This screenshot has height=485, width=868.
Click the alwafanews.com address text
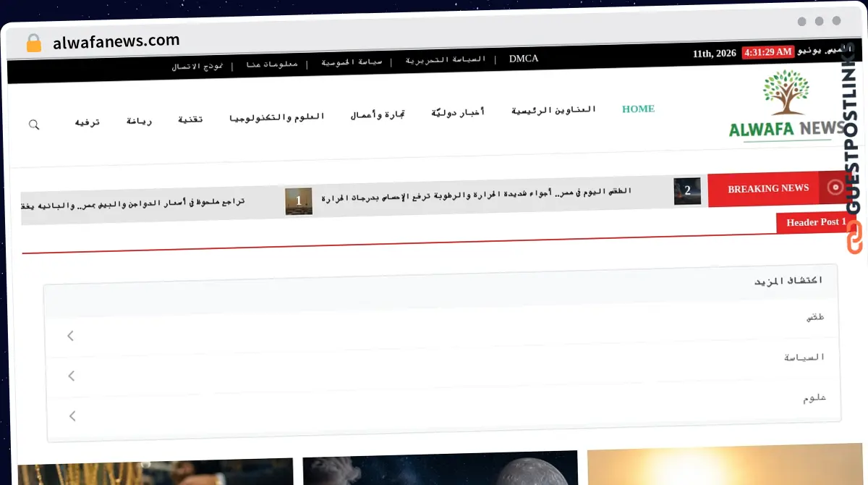point(116,41)
